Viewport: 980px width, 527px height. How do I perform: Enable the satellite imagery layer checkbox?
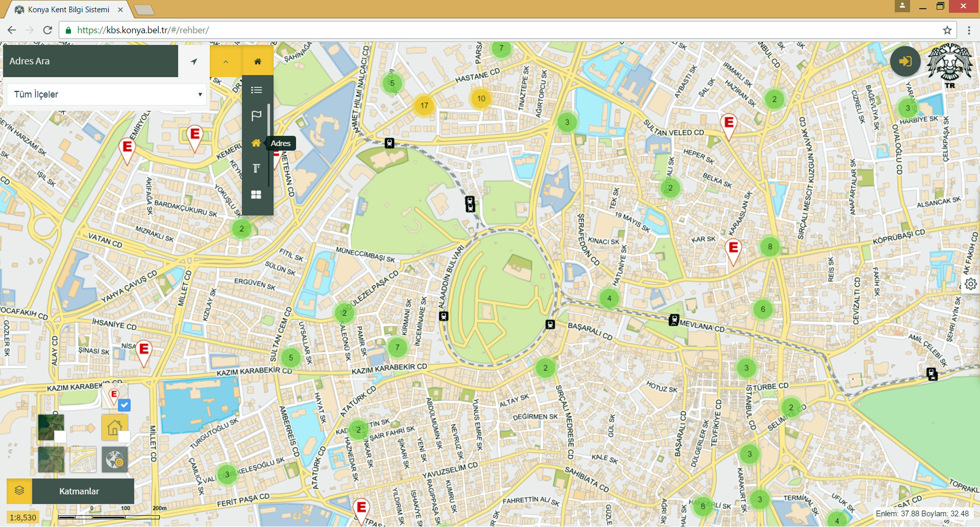[60, 437]
